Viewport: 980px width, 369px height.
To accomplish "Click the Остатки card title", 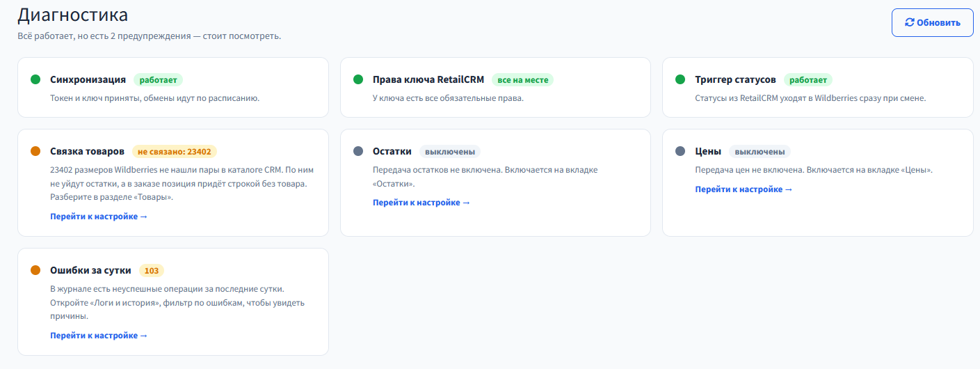I will (x=392, y=151).
